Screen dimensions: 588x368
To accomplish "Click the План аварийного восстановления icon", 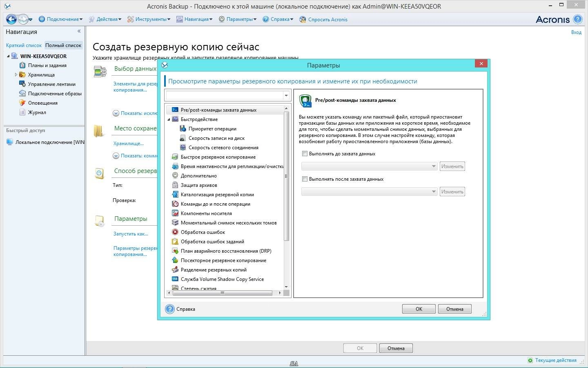I will point(175,251).
